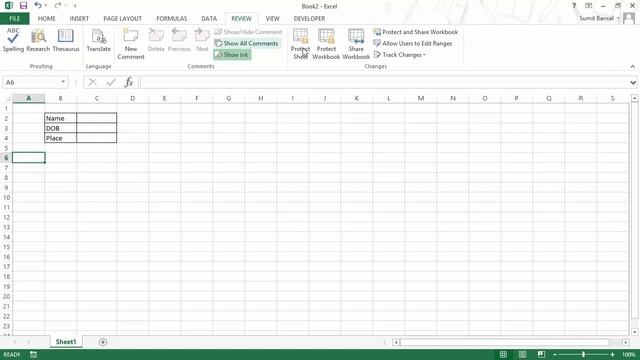The width and height of the screenshot is (640, 360).
Task: Click the zoom out minus button
Action: pos(555,355)
